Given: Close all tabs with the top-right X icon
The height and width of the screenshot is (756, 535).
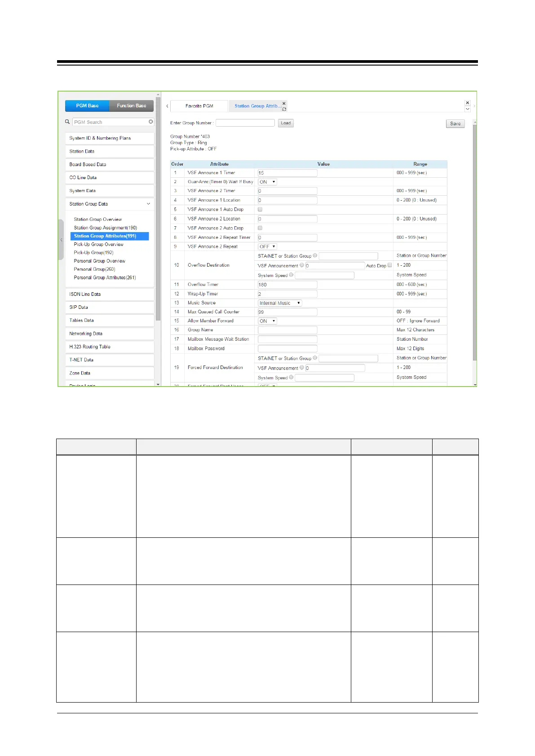Looking at the screenshot, I should [468, 103].
